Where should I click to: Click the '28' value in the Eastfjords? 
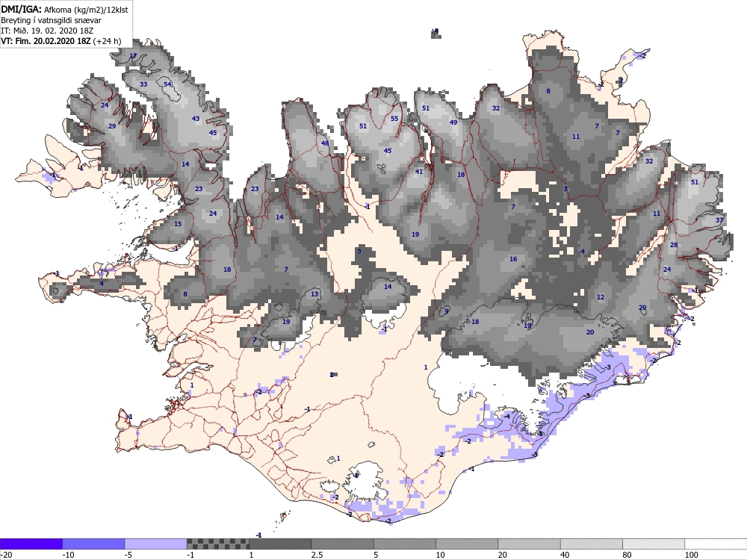[x=674, y=245]
